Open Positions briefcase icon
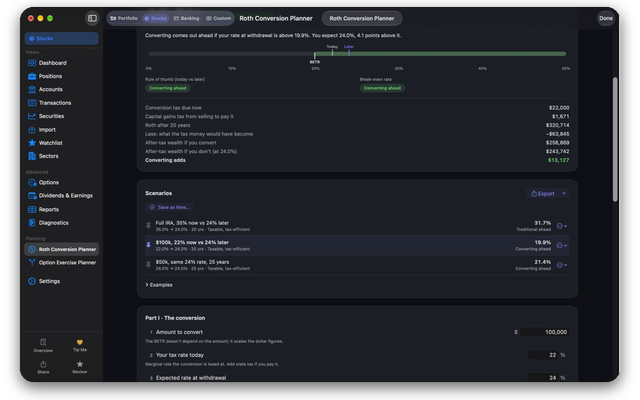The height and width of the screenshot is (400, 640). point(32,76)
